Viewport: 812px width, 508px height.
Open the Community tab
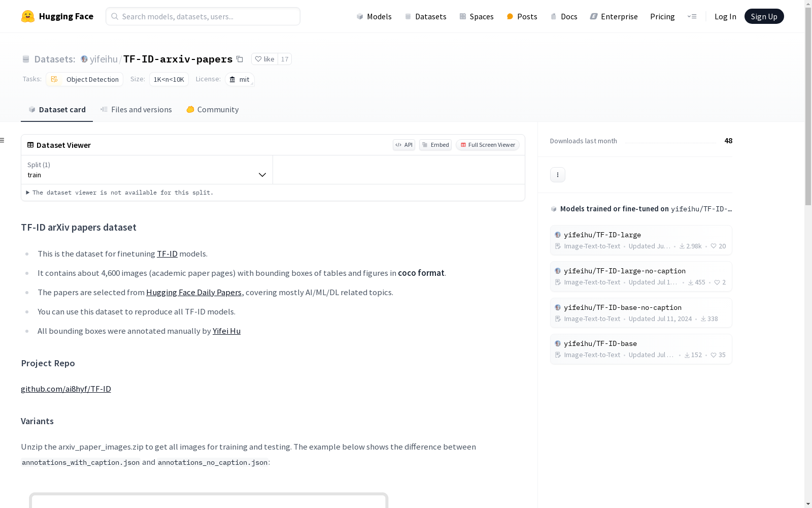213,109
